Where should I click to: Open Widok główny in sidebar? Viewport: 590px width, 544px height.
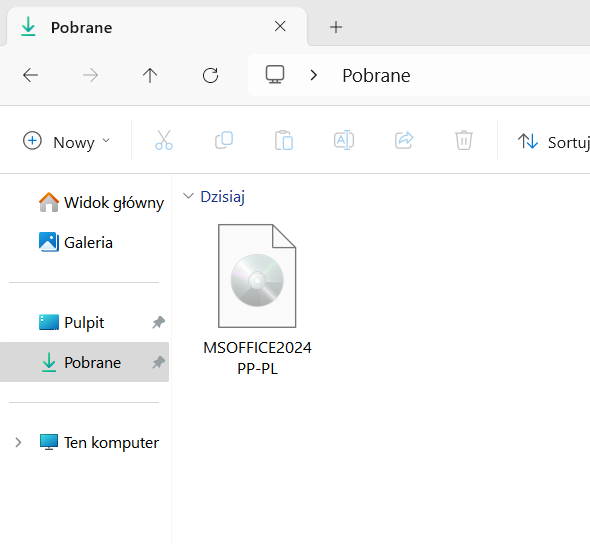101,203
